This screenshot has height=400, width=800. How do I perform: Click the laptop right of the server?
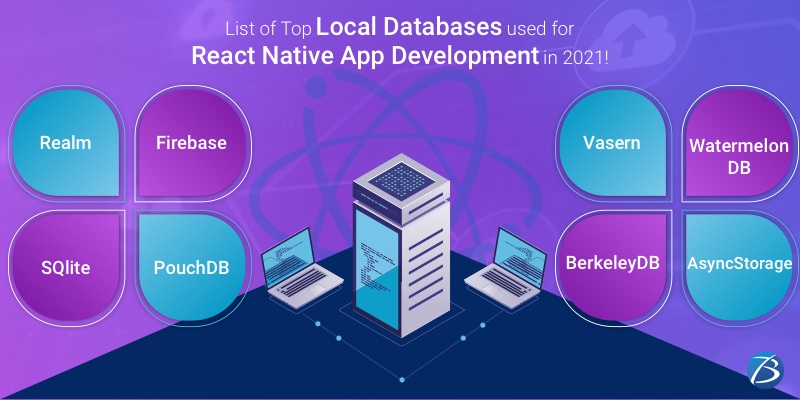[505, 269]
